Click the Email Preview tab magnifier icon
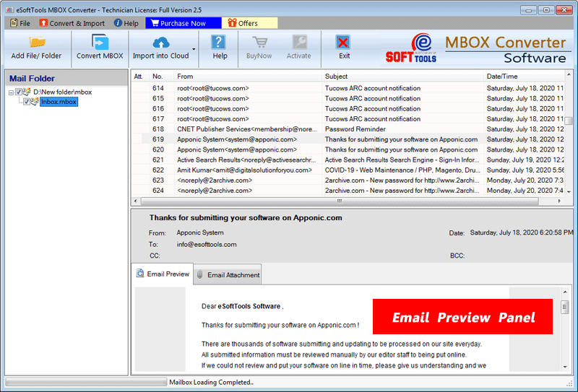The height and width of the screenshot is (392, 578). [140, 274]
